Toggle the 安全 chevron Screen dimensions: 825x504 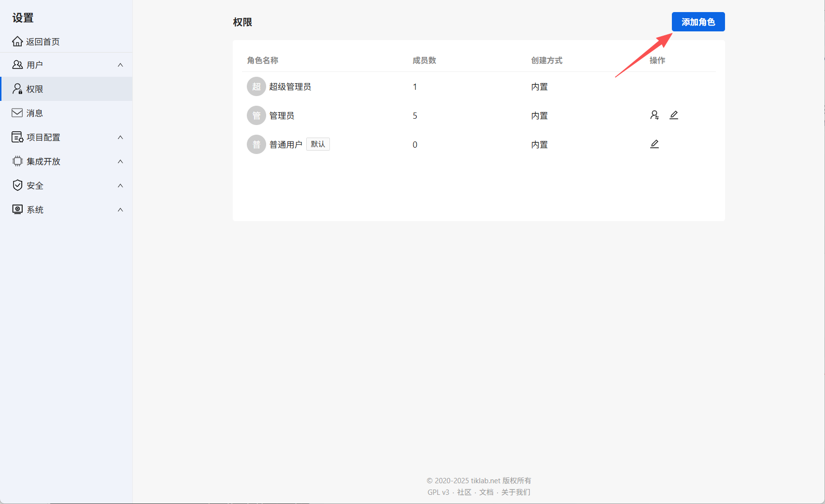pos(120,185)
